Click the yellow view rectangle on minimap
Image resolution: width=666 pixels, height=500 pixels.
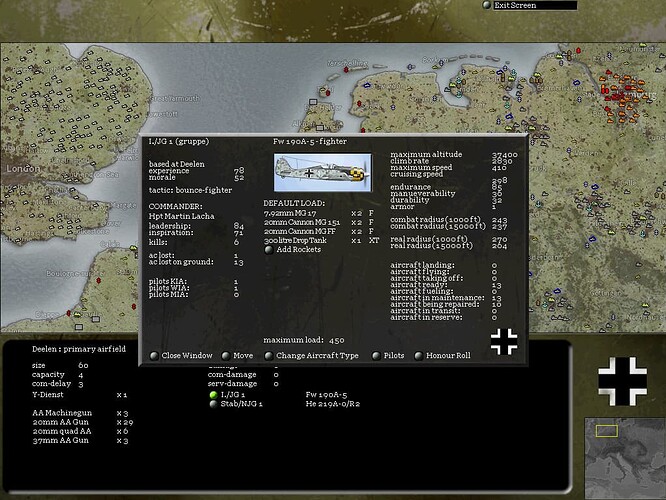(x=607, y=431)
